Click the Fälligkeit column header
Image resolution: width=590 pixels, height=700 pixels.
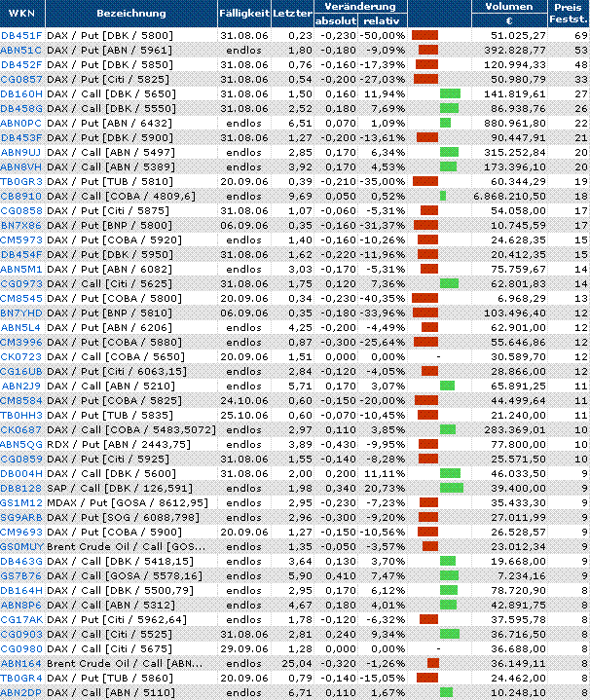point(244,14)
